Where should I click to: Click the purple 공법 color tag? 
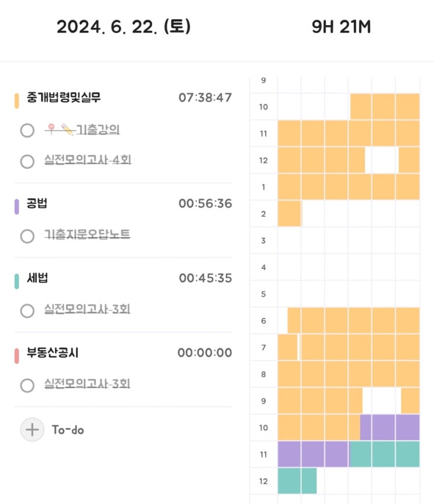[x=18, y=205]
